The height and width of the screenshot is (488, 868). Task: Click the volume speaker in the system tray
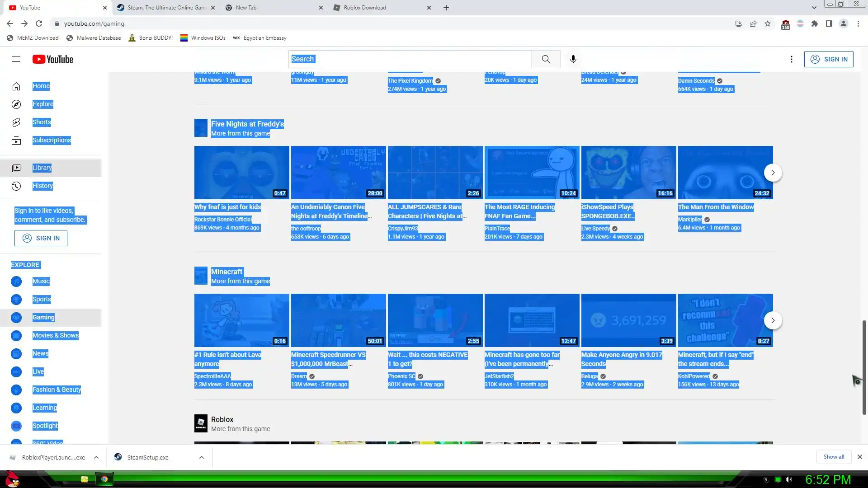pyautogui.click(x=789, y=479)
